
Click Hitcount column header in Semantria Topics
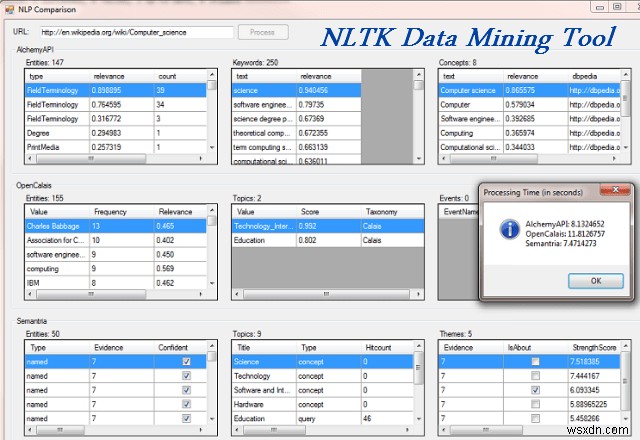[387, 348]
